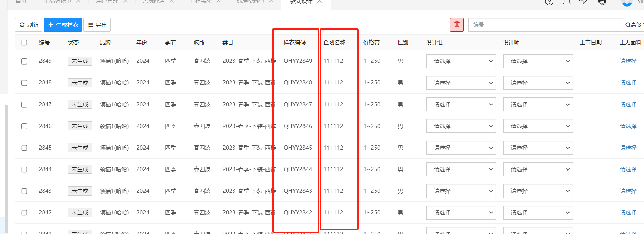Click the 刷新 refresh button
The height and width of the screenshot is (234, 644).
28,25
